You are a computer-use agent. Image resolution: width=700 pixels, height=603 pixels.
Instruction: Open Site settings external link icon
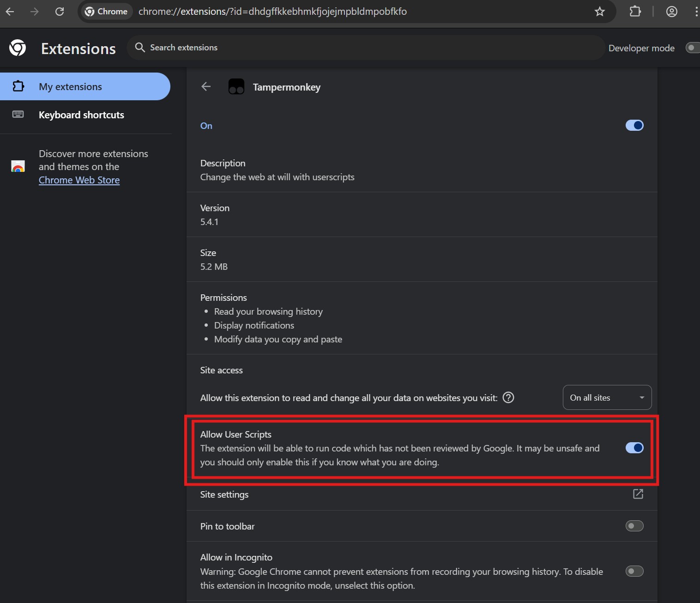click(x=638, y=494)
